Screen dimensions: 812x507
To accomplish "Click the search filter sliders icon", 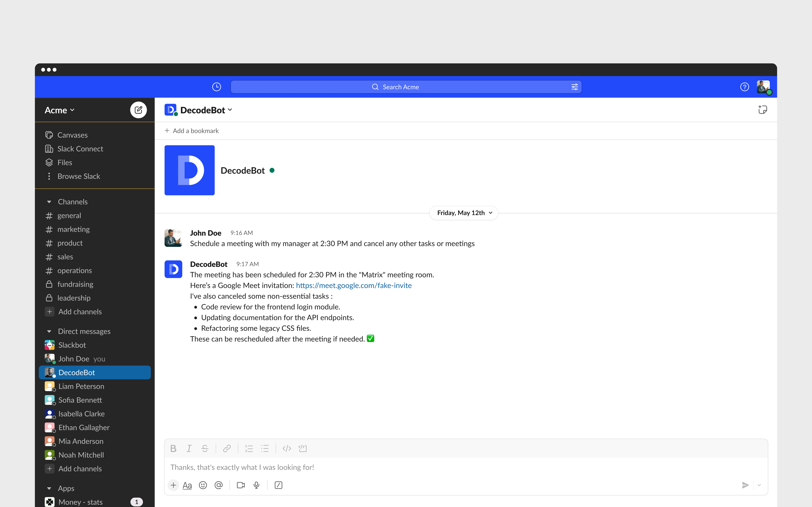I will (x=574, y=87).
